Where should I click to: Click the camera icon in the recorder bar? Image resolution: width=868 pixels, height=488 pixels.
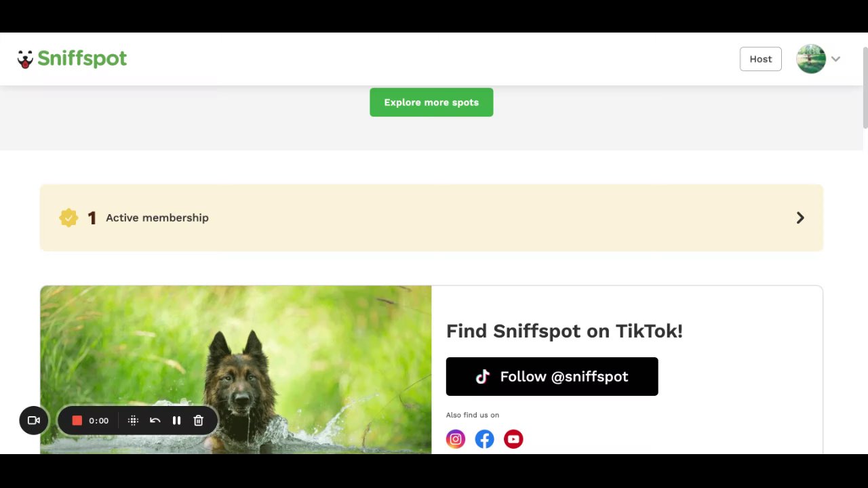[34, 420]
